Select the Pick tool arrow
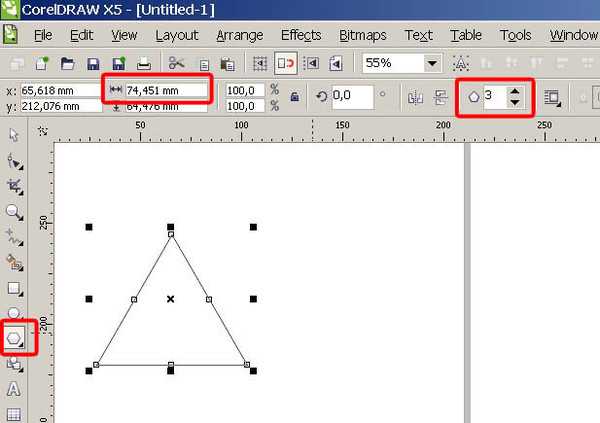 14,135
